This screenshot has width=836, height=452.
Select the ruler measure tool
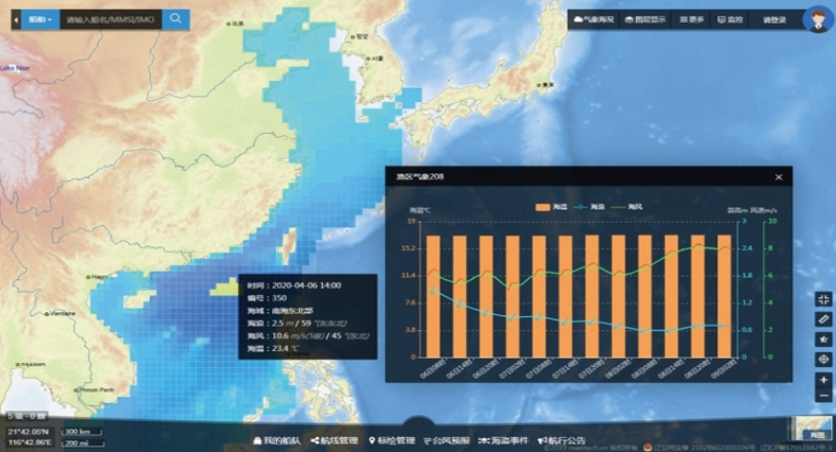tap(823, 318)
